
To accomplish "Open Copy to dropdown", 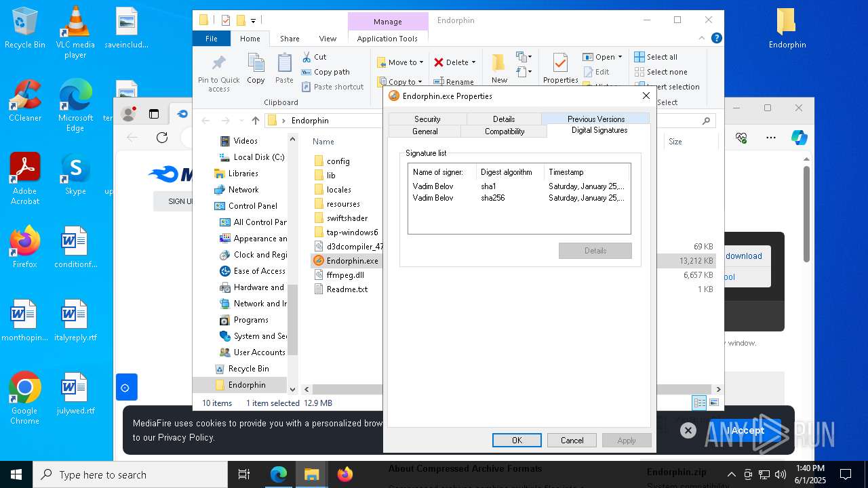I will [400, 81].
